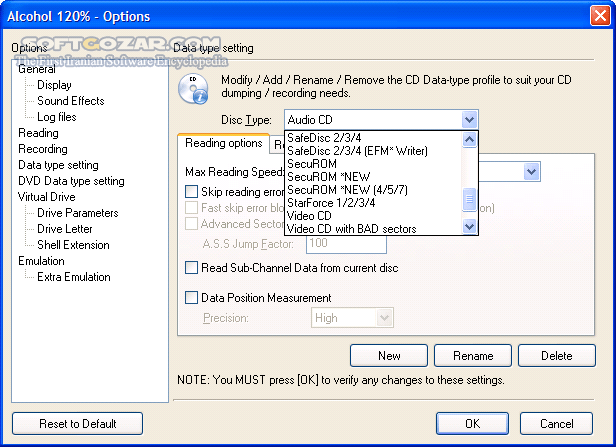Click Reset to Default button
The height and width of the screenshot is (447, 616).
[77, 423]
